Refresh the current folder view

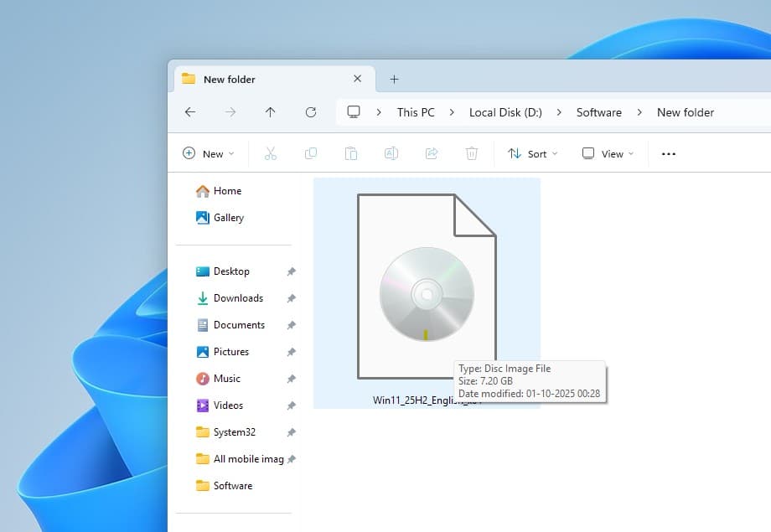310,111
